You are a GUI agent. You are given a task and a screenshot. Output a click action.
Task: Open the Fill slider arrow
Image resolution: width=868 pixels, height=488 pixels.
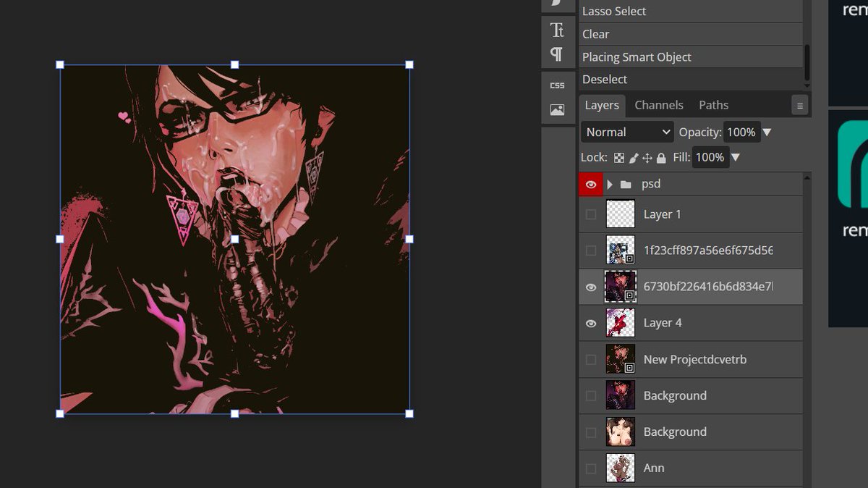click(x=736, y=157)
